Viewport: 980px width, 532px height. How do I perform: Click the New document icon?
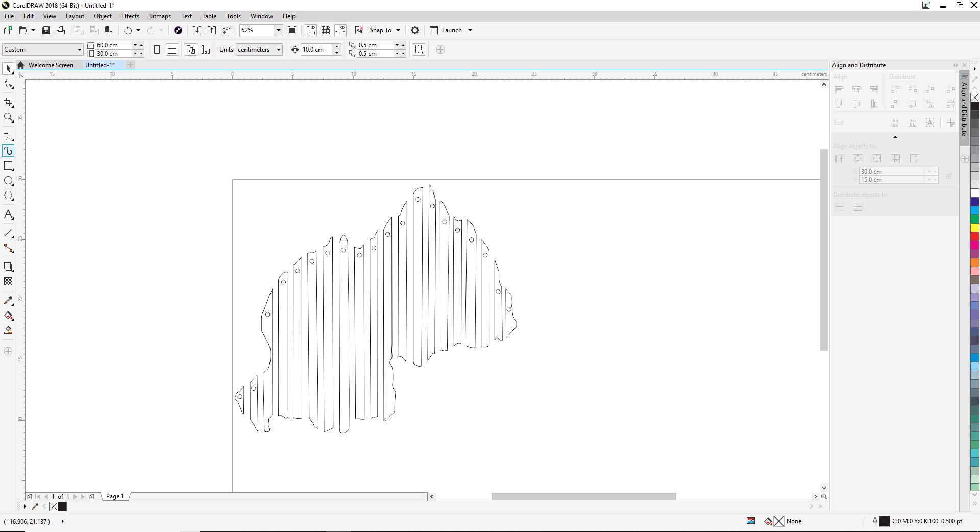pyautogui.click(x=8, y=30)
